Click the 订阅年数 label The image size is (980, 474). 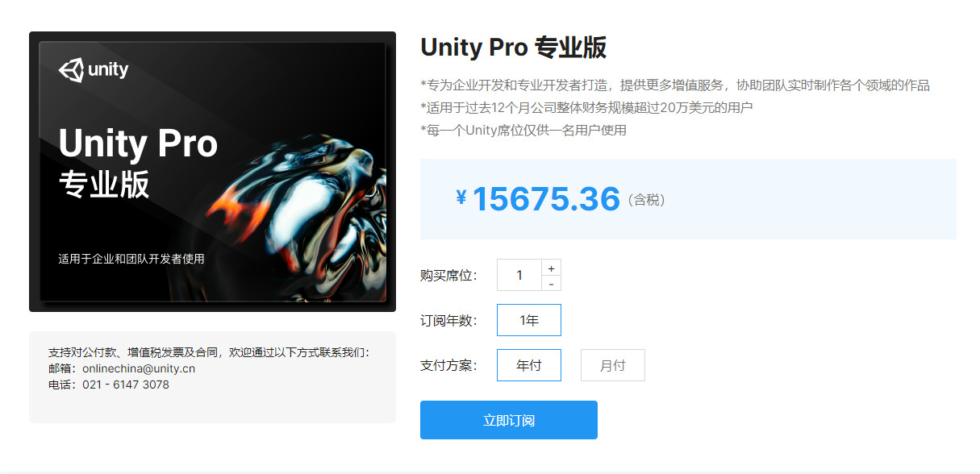[448, 321]
